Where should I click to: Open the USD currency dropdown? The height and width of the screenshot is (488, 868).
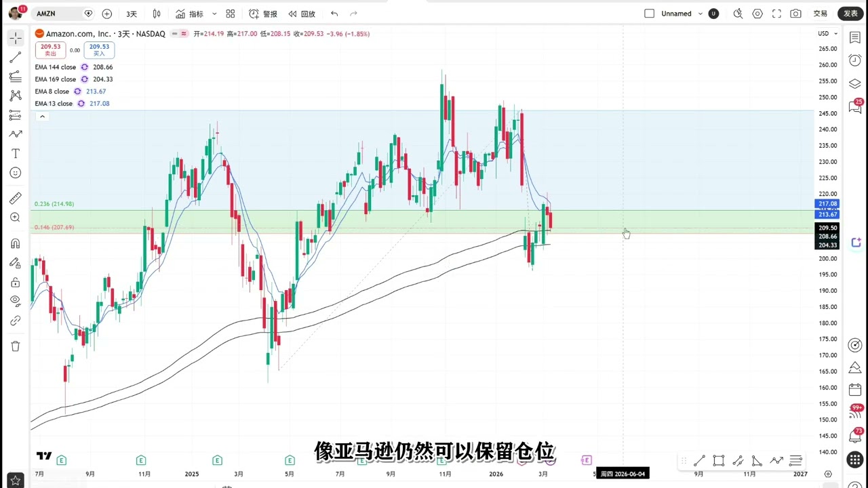[827, 33]
